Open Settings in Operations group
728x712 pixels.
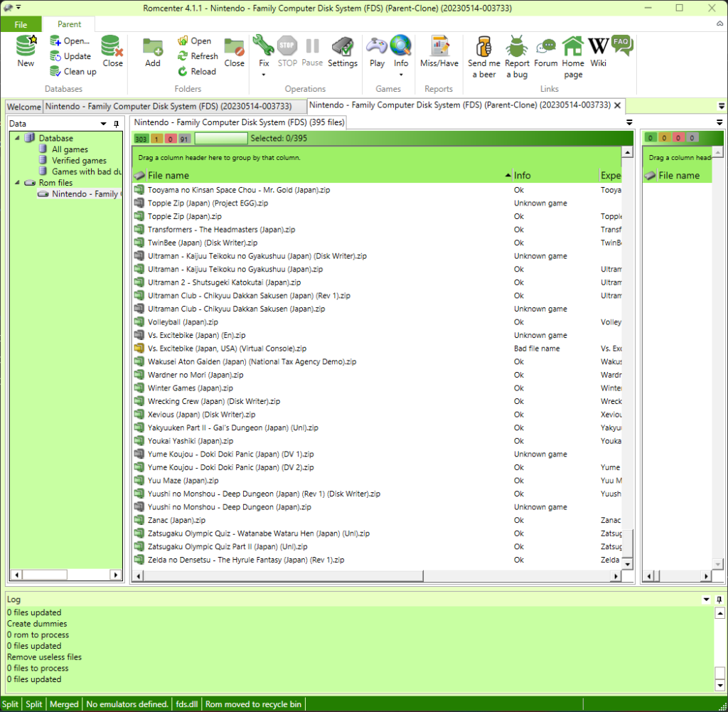tap(343, 51)
